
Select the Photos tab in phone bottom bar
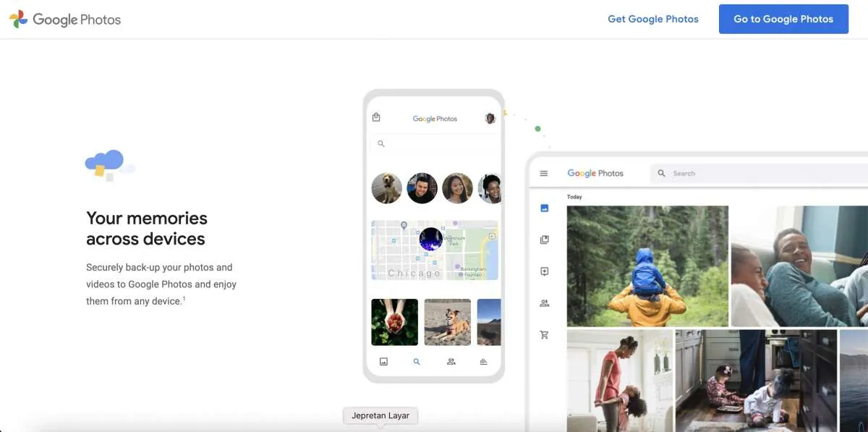[x=383, y=362]
